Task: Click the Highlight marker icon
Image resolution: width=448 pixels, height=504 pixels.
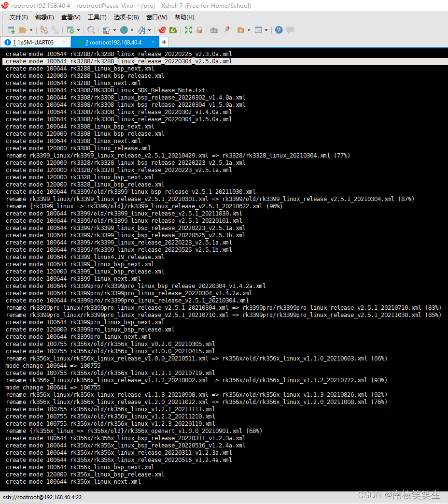Action: coord(226,30)
